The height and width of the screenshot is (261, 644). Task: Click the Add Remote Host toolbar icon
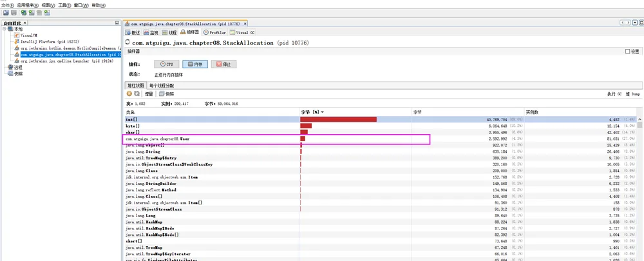pyautogui.click(x=31, y=13)
